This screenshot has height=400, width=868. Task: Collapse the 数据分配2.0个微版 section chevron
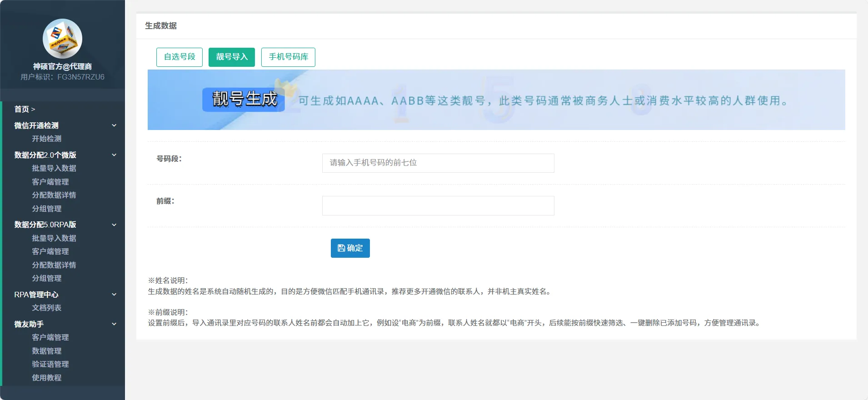pos(115,155)
